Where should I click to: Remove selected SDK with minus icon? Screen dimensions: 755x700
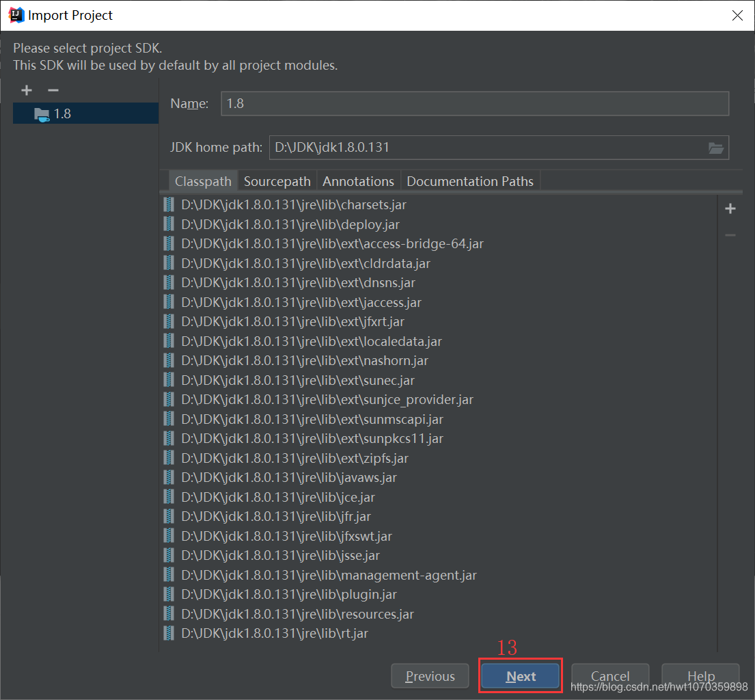[x=53, y=90]
